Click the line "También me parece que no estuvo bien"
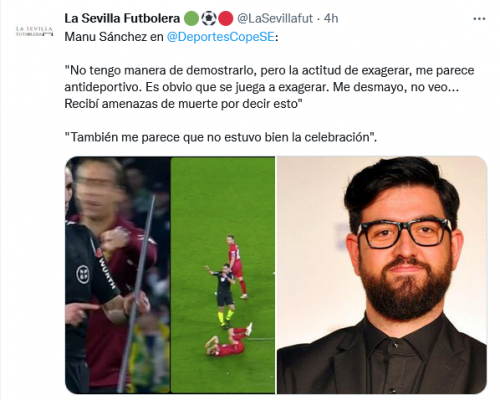Image resolution: width=500 pixels, height=400 pixels. (x=220, y=137)
